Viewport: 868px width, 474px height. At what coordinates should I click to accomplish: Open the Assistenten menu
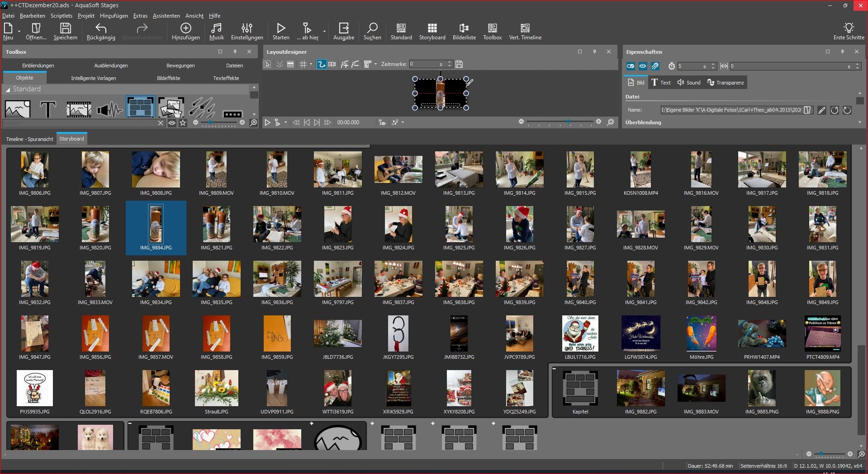(166, 16)
